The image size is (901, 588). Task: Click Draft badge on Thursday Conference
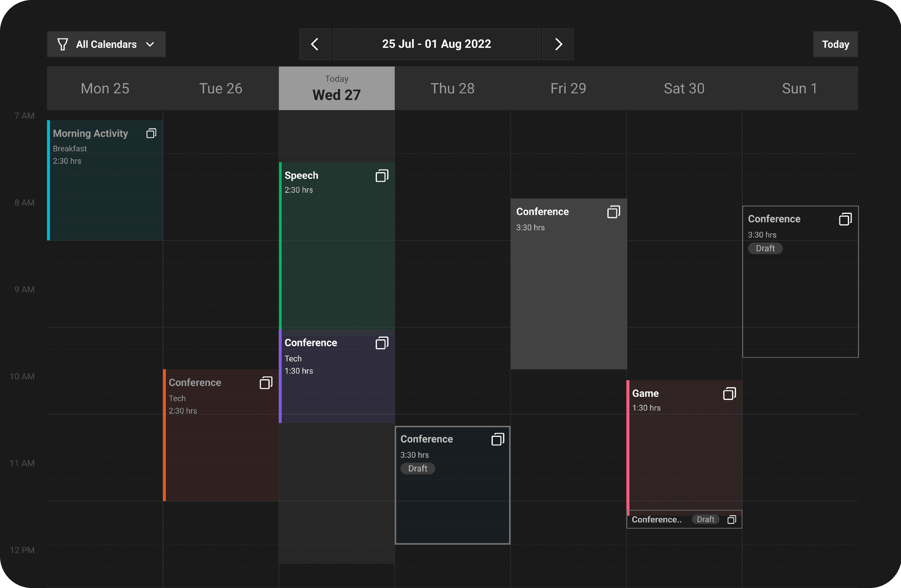417,469
